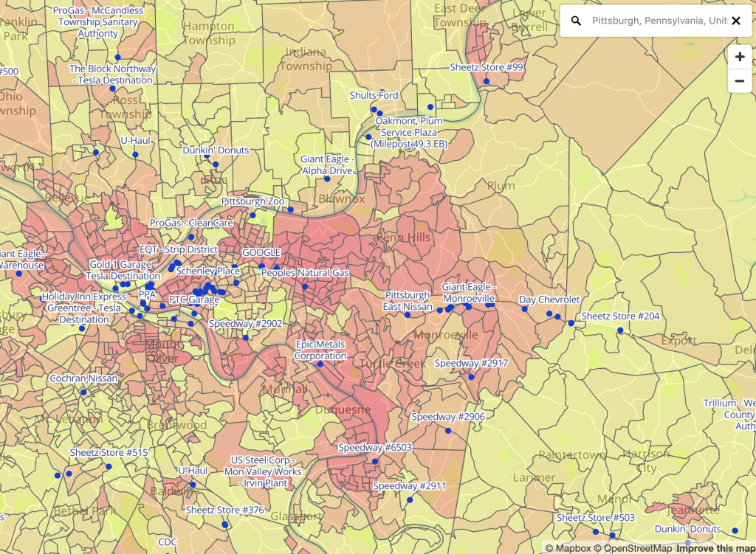
Task: Zoom in using the plus button
Action: pyautogui.click(x=739, y=56)
